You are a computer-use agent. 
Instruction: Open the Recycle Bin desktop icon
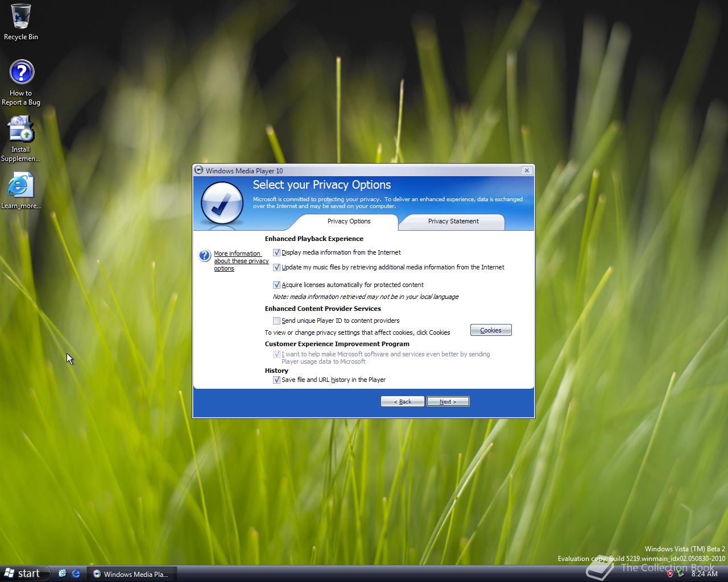point(21,22)
